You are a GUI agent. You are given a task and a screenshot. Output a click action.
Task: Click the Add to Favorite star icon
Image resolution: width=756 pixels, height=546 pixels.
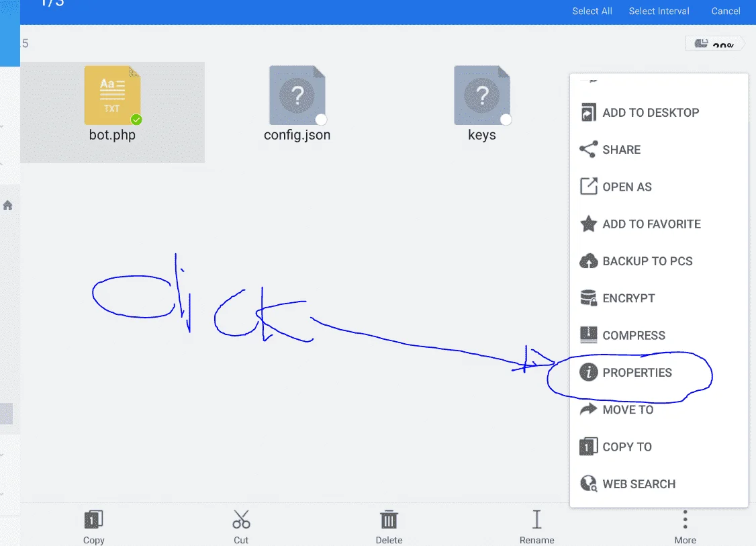588,224
